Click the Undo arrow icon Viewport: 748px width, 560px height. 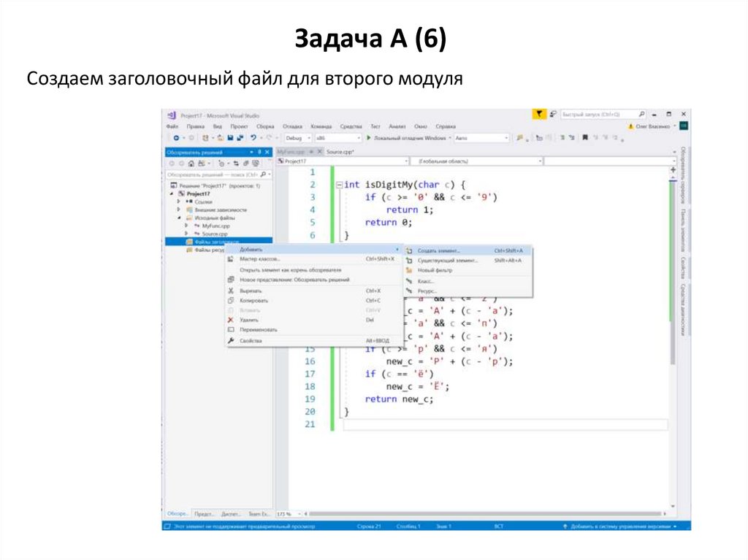tap(253, 138)
